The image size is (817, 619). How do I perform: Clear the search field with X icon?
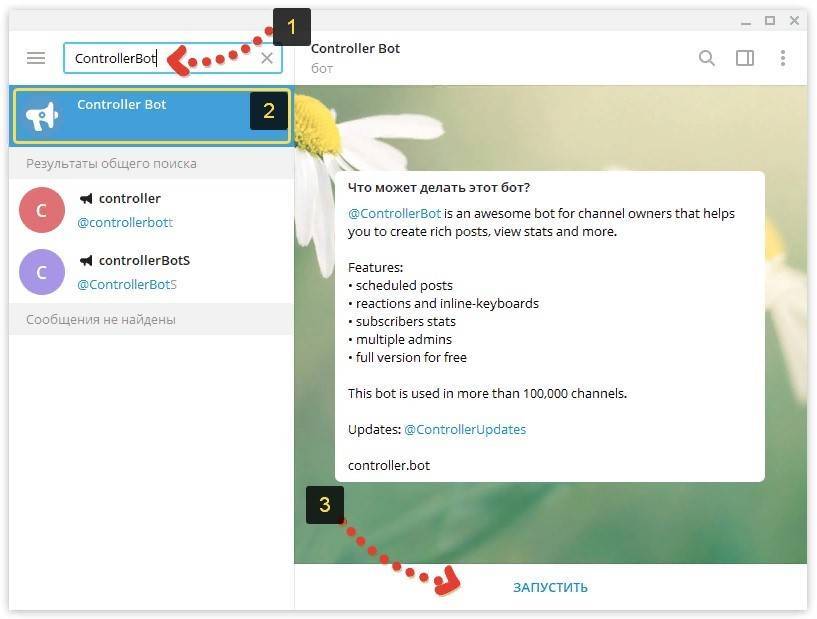pos(267,58)
